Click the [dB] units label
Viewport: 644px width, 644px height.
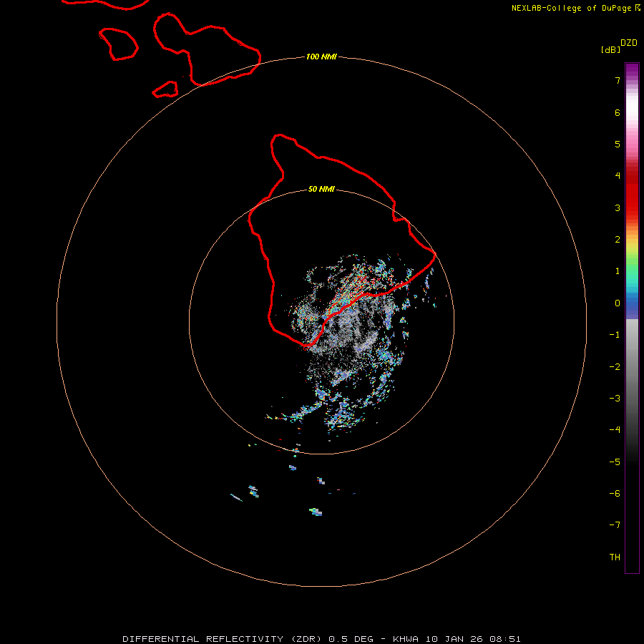click(610, 49)
